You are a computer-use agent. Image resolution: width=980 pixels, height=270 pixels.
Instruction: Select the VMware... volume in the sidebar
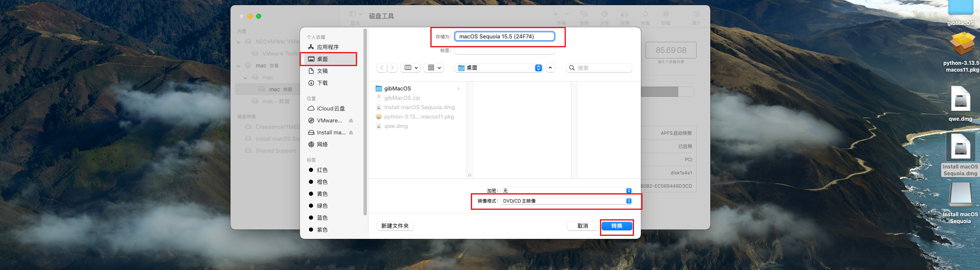pyautogui.click(x=326, y=120)
